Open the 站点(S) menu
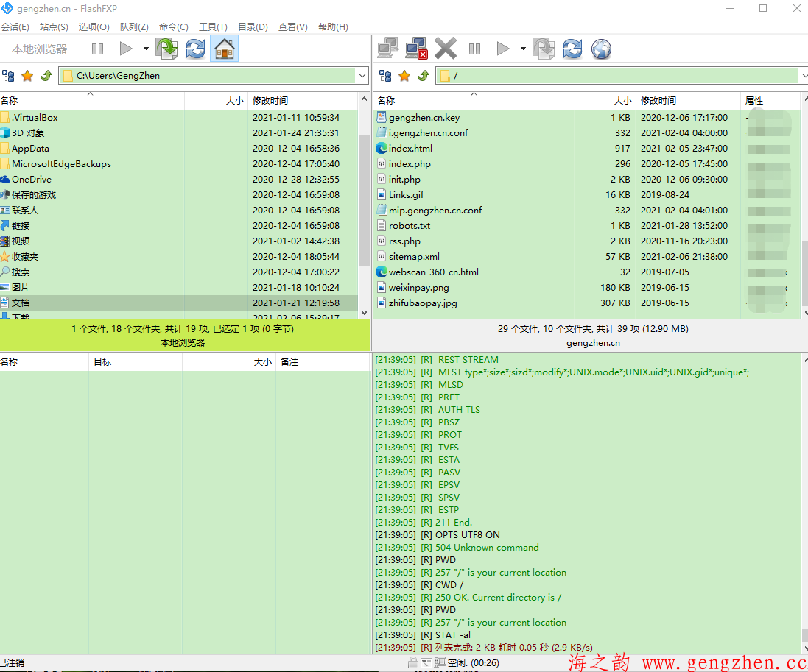 [x=54, y=27]
